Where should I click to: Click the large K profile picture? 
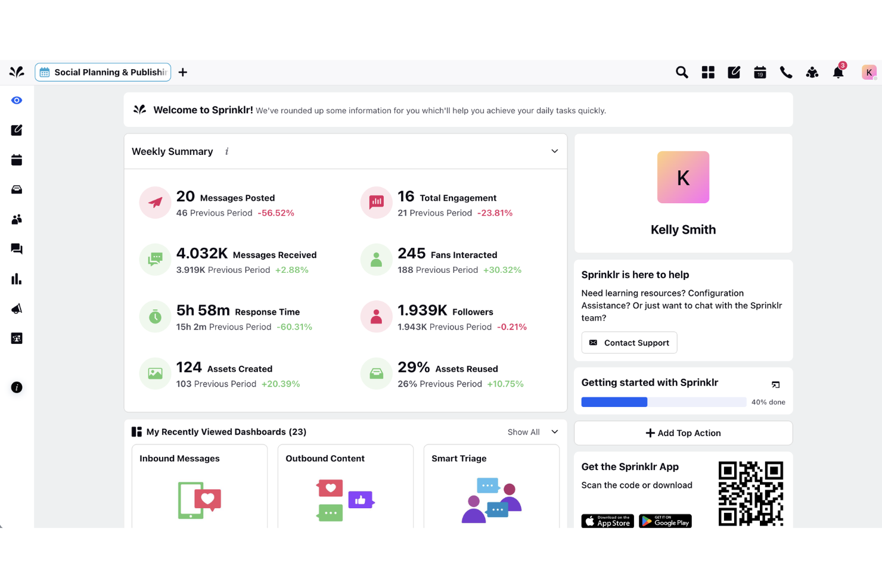point(684,177)
